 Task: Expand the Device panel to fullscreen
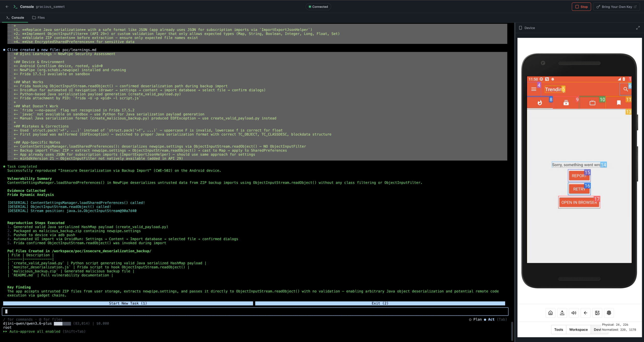(638, 28)
